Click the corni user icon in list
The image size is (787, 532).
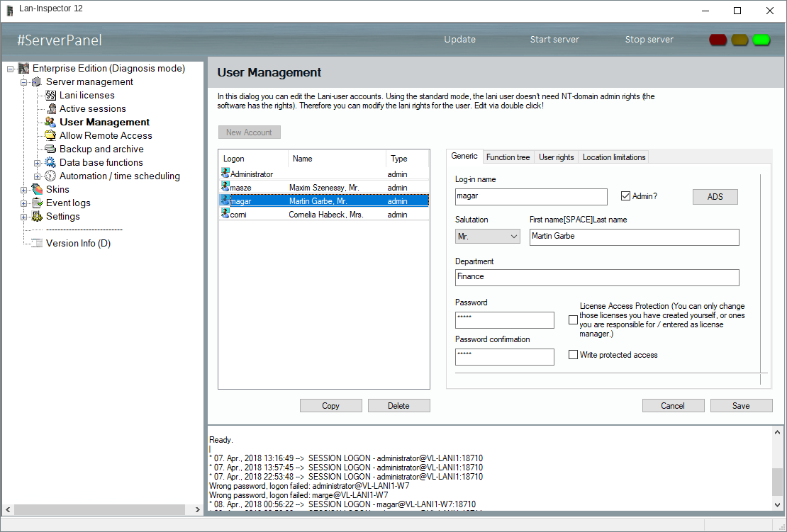click(225, 214)
